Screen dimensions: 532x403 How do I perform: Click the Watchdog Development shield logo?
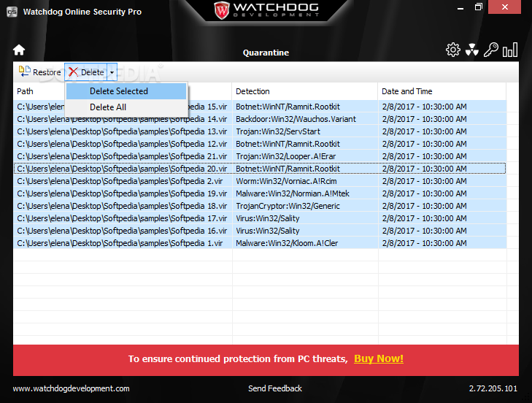(222, 10)
